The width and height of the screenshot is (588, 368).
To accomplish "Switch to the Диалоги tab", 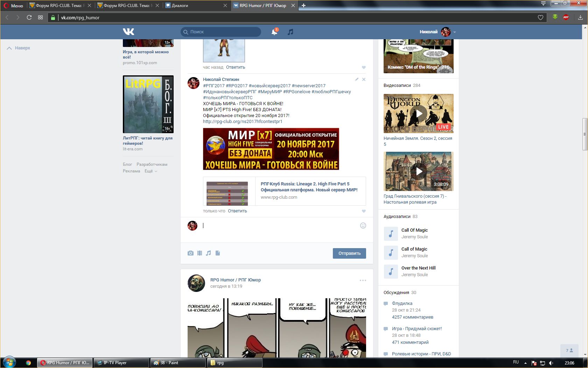I will [x=196, y=6].
